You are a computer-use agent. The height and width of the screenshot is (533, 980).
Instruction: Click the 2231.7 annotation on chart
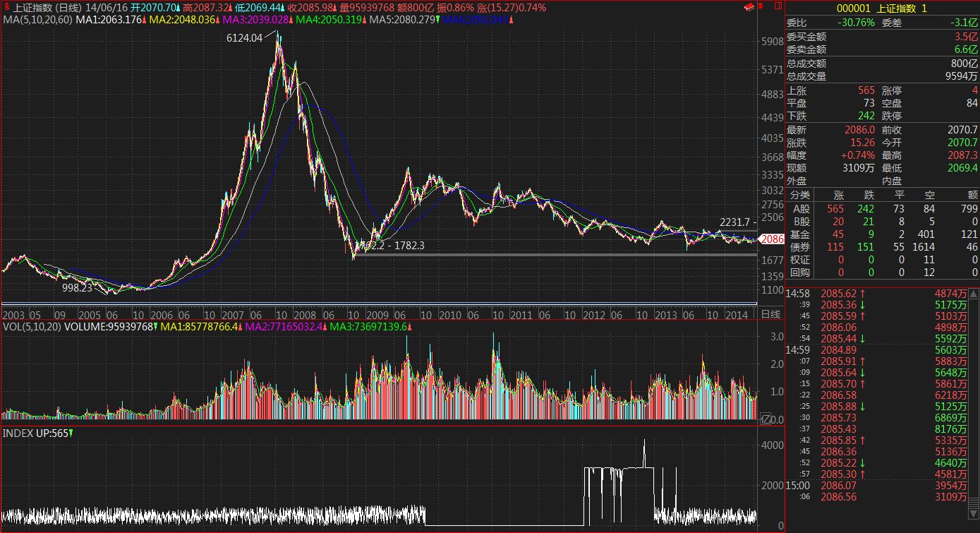pyautogui.click(x=736, y=222)
